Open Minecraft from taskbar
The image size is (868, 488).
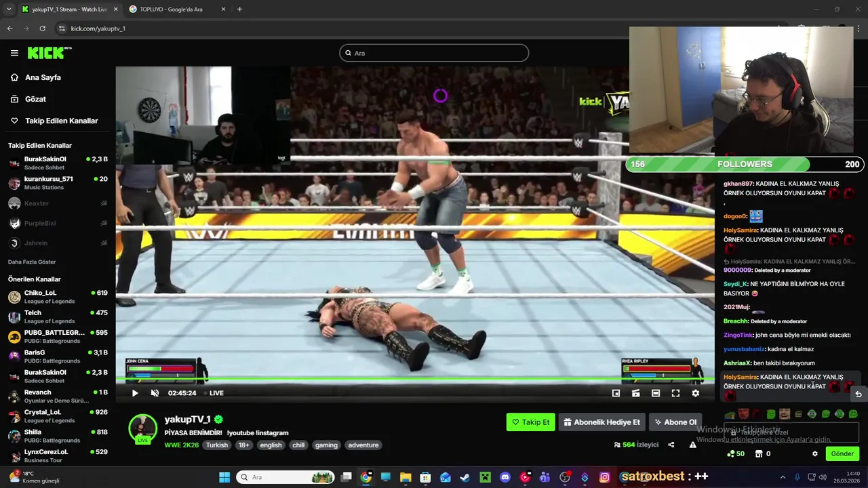[x=485, y=477]
